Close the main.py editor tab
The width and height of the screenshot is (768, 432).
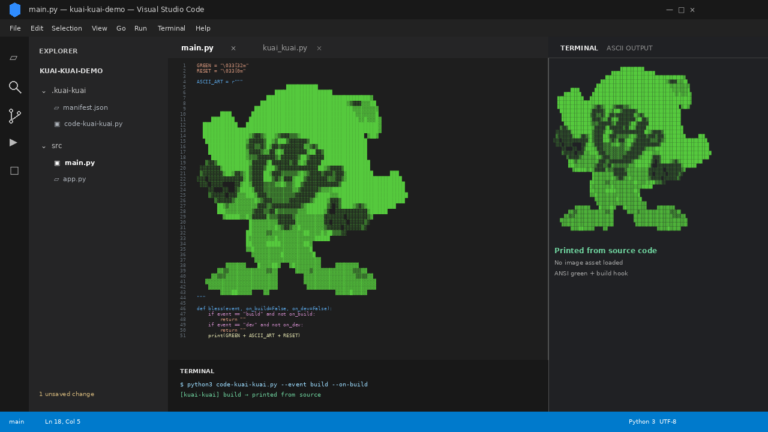click(x=233, y=48)
